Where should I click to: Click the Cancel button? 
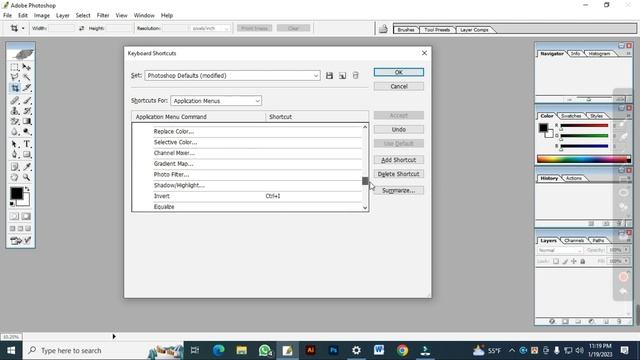click(399, 87)
